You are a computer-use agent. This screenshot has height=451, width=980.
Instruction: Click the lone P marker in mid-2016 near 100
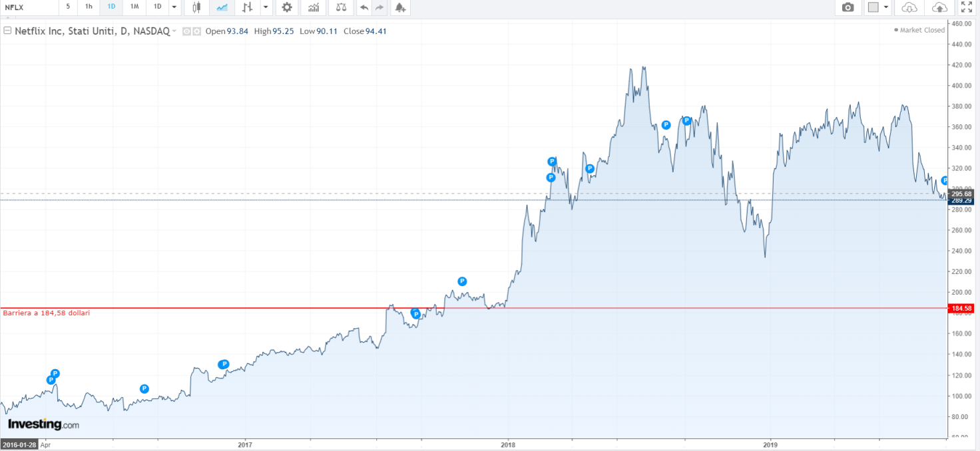(144, 388)
